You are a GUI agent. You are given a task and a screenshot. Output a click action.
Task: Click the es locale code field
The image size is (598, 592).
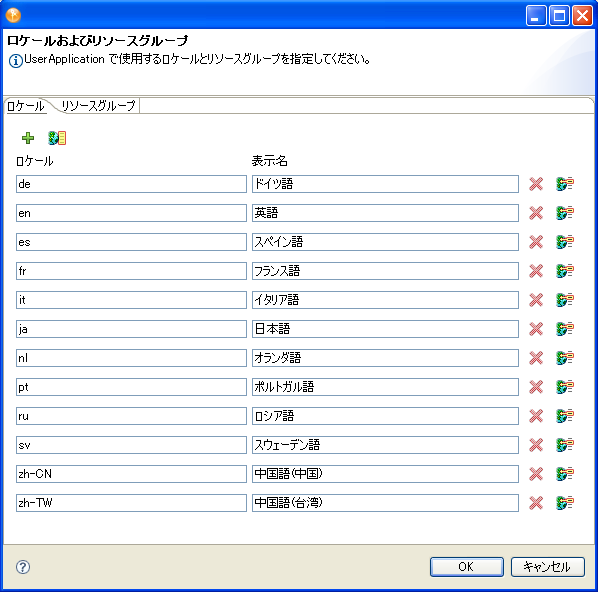tap(131, 242)
